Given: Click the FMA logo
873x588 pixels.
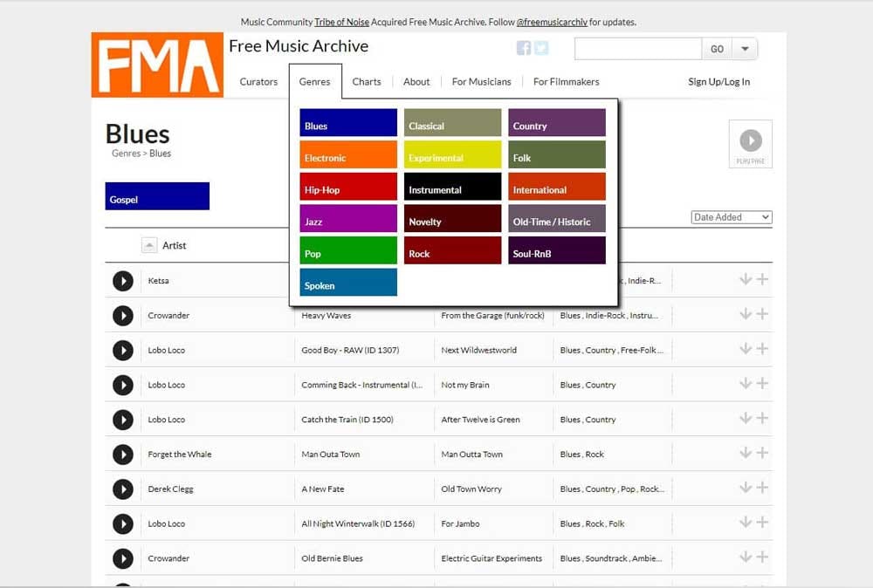Looking at the screenshot, I should [x=156, y=64].
